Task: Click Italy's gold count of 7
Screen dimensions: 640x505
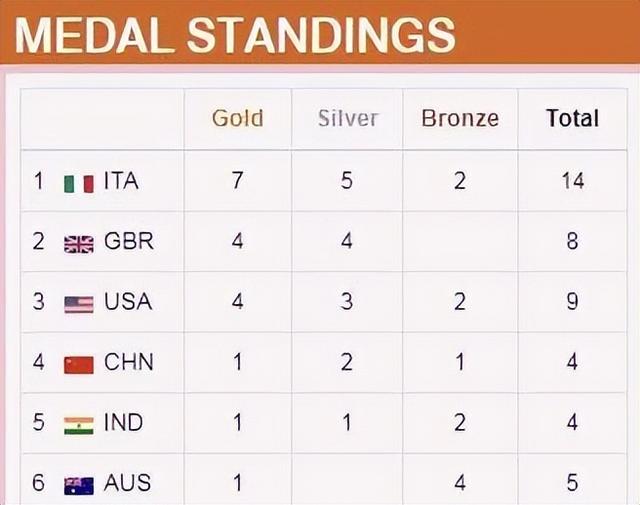Action: (238, 180)
